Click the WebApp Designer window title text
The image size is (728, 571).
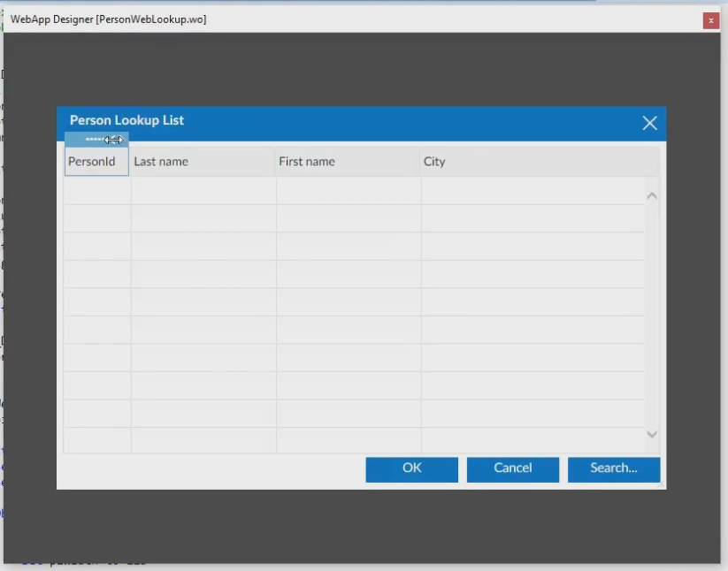109,19
